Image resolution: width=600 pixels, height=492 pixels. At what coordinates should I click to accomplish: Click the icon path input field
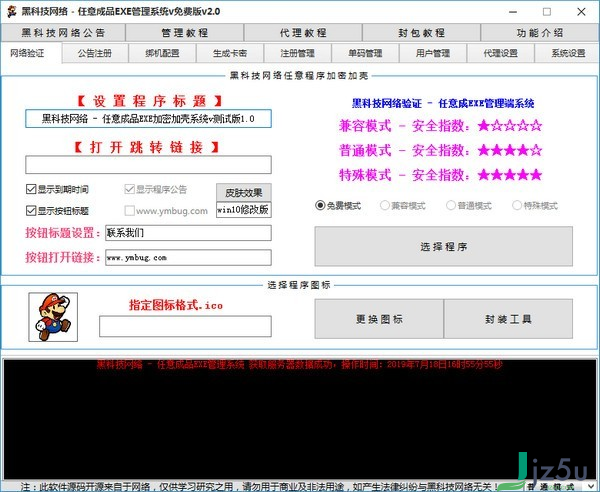pos(185,326)
